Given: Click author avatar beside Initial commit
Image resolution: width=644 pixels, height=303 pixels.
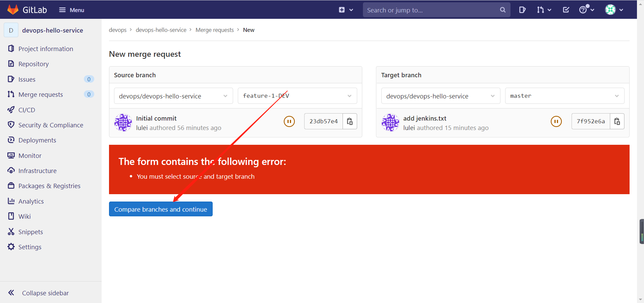Looking at the screenshot, I should tap(123, 123).
